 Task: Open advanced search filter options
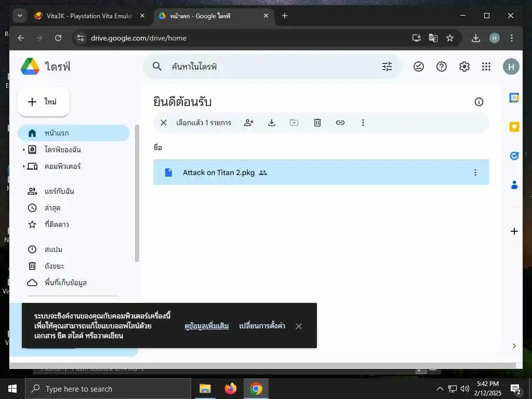click(387, 66)
